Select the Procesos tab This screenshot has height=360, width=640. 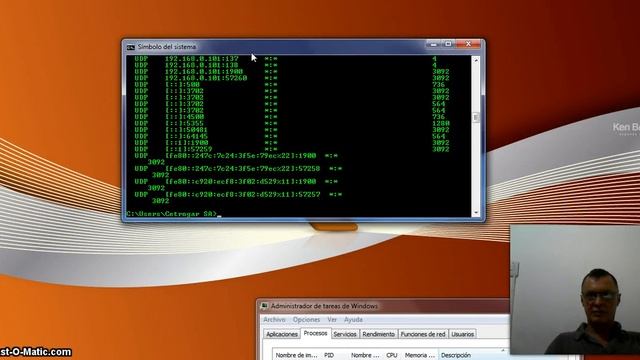(316, 333)
